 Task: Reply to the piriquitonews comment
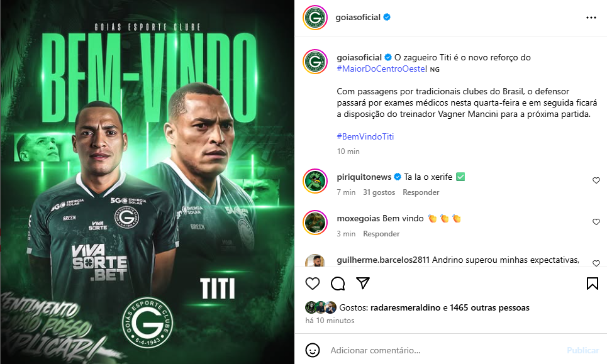point(421,192)
